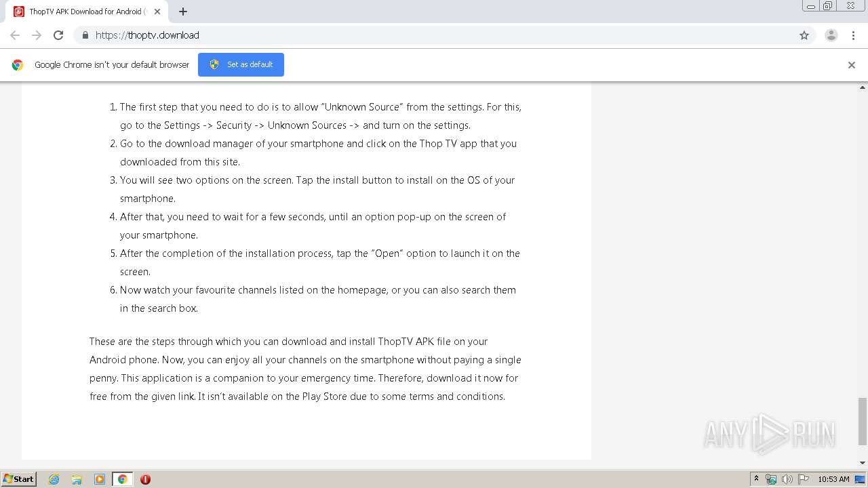Click the padlock site security icon
Image resolution: width=868 pixels, height=488 pixels.
click(x=85, y=35)
